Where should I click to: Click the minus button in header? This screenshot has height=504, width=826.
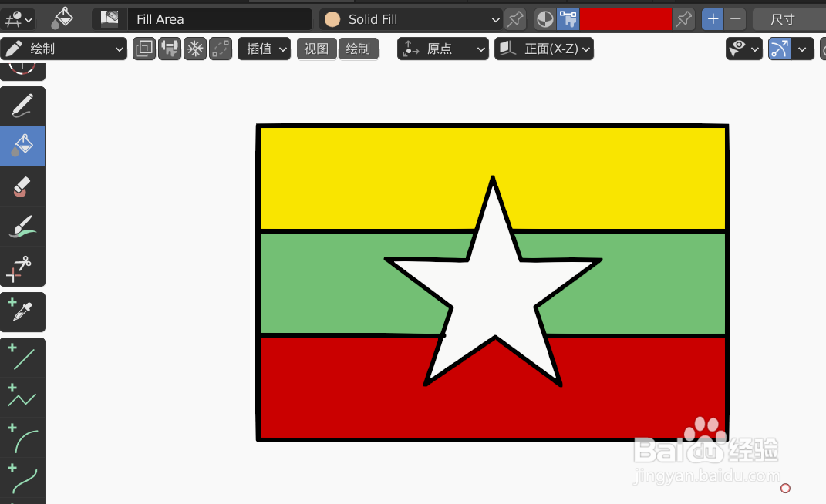tap(736, 19)
